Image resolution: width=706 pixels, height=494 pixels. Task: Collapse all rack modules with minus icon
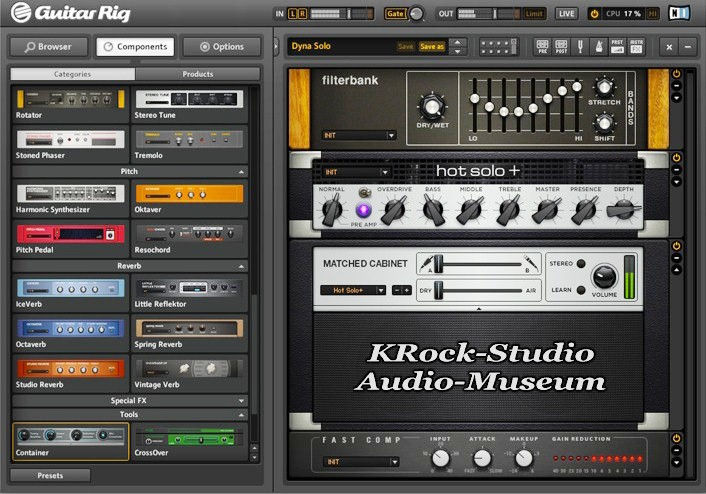(x=688, y=47)
